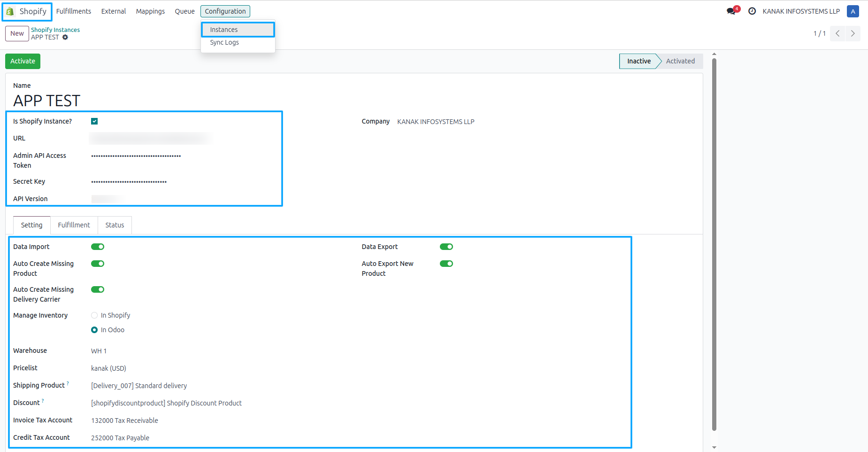868x452 pixels.
Task: Follow Shopify Instances breadcrumb link
Action: (55, 30)
